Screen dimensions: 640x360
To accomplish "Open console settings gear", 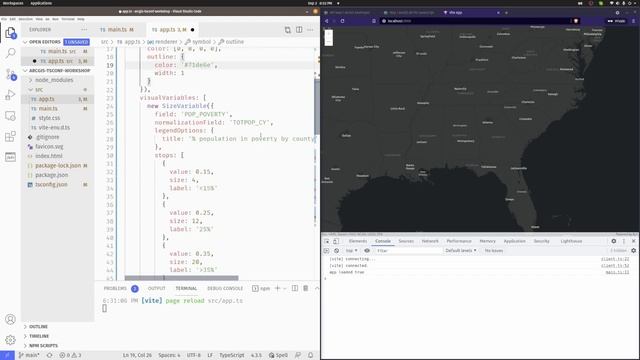I will (x=633, y=251).
